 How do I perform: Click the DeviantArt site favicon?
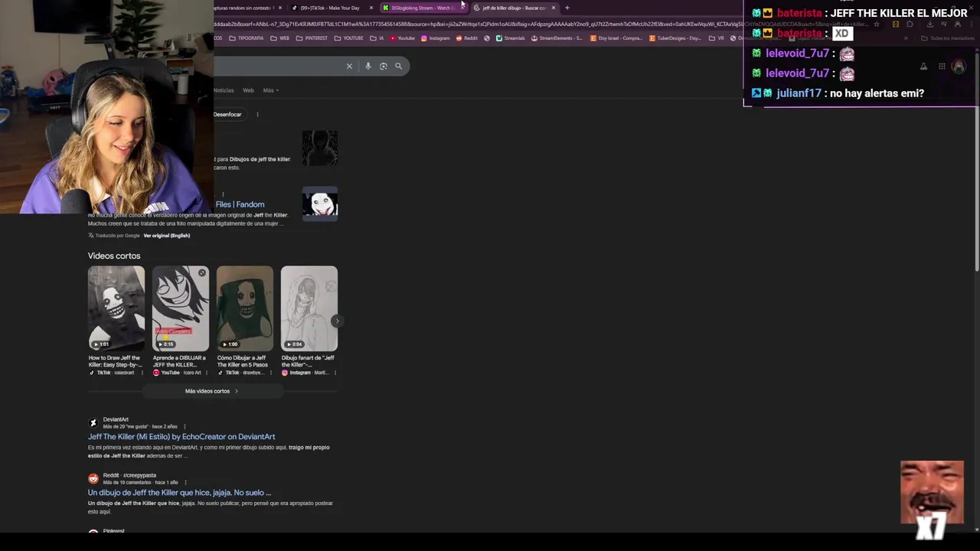point(93,422)
